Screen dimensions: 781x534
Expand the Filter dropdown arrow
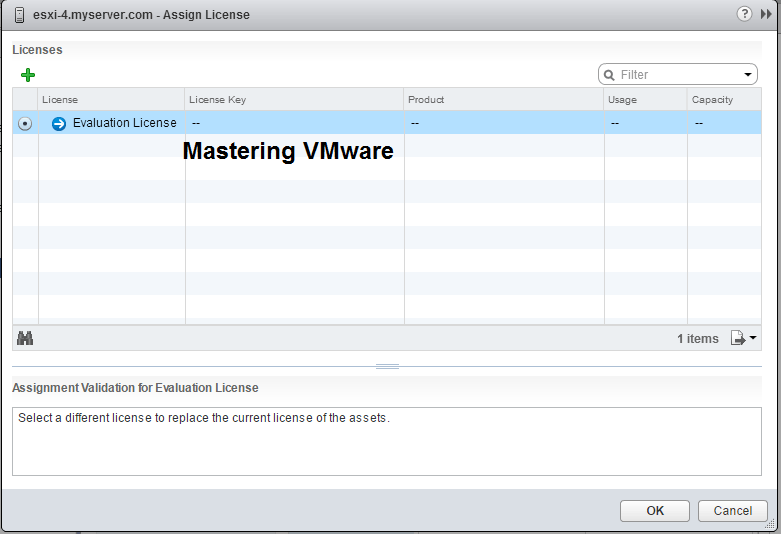(748, 75)
